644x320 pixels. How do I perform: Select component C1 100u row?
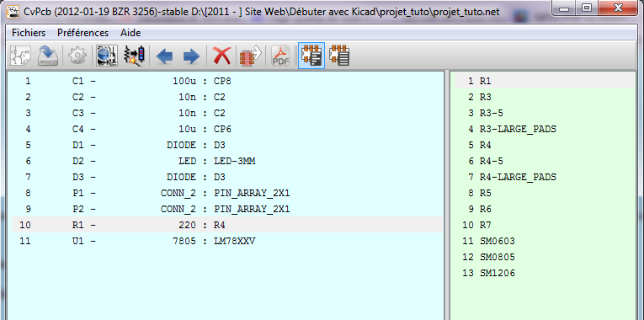(227, 82)
